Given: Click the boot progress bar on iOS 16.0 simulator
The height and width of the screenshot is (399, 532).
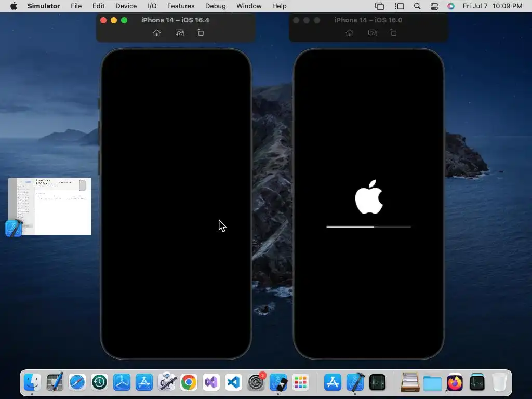Looking at the screenshot, I should 368,227.
